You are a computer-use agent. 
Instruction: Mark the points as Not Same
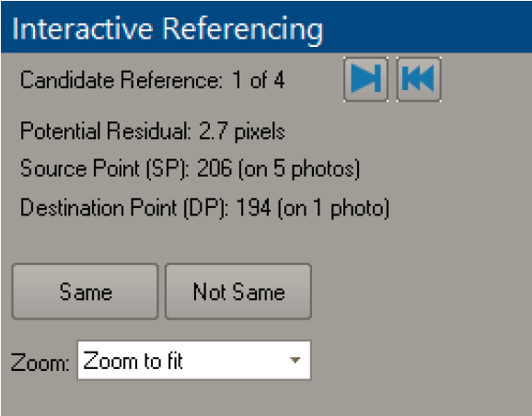[x=238, y=292]
